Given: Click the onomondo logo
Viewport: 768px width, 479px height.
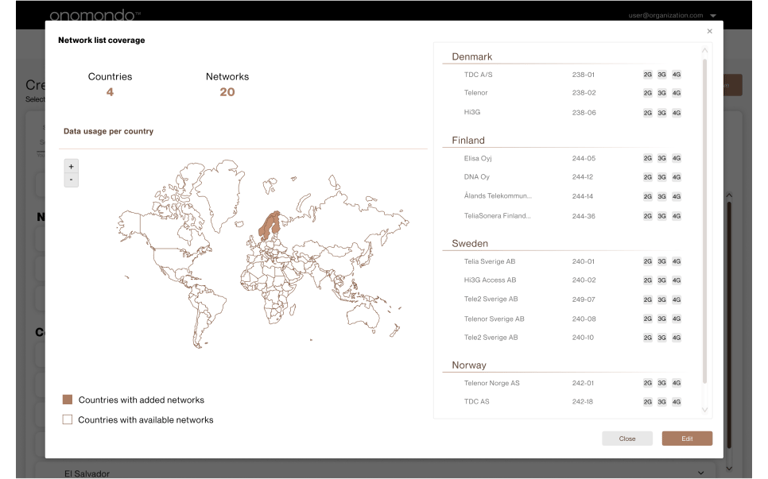Looking at the screenshot, I should coord(94,15).
